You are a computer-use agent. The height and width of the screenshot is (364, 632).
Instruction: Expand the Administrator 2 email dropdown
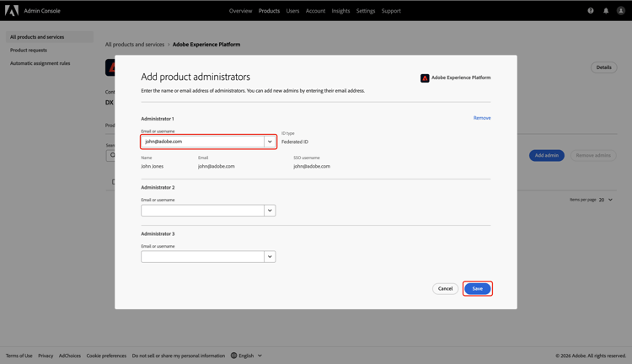[270, 211]
